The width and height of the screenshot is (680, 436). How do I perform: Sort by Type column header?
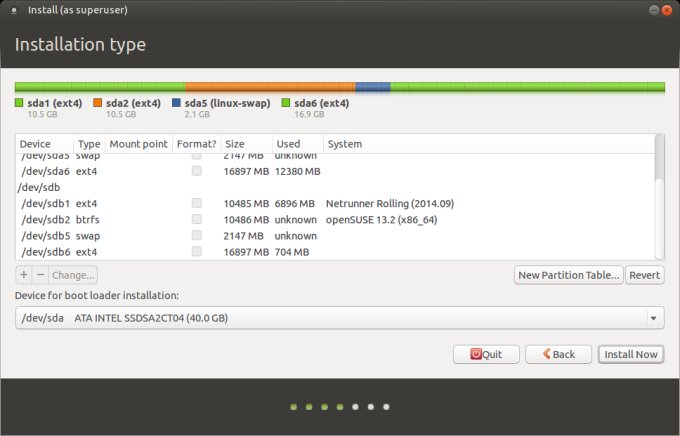coord(89,144)
